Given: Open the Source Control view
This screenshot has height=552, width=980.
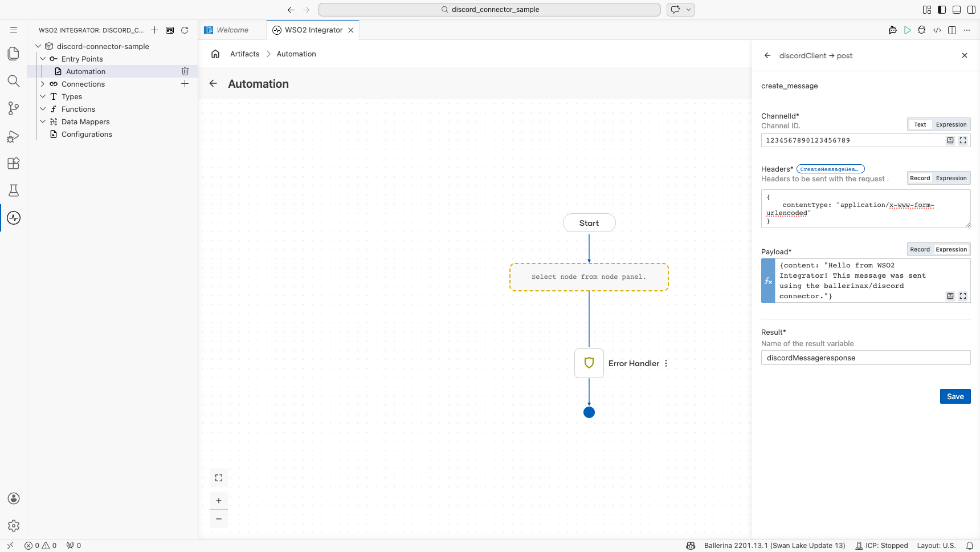Looking at the screenshot, I should click(14, 108).
